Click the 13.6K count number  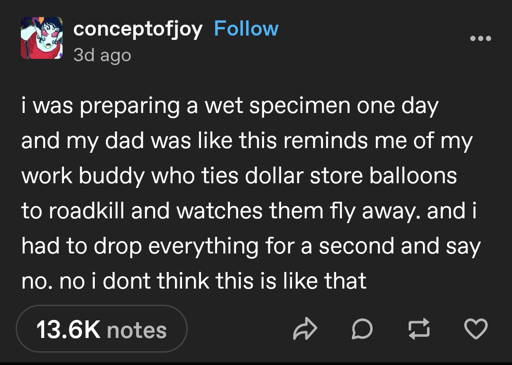[x=68, y=330]
